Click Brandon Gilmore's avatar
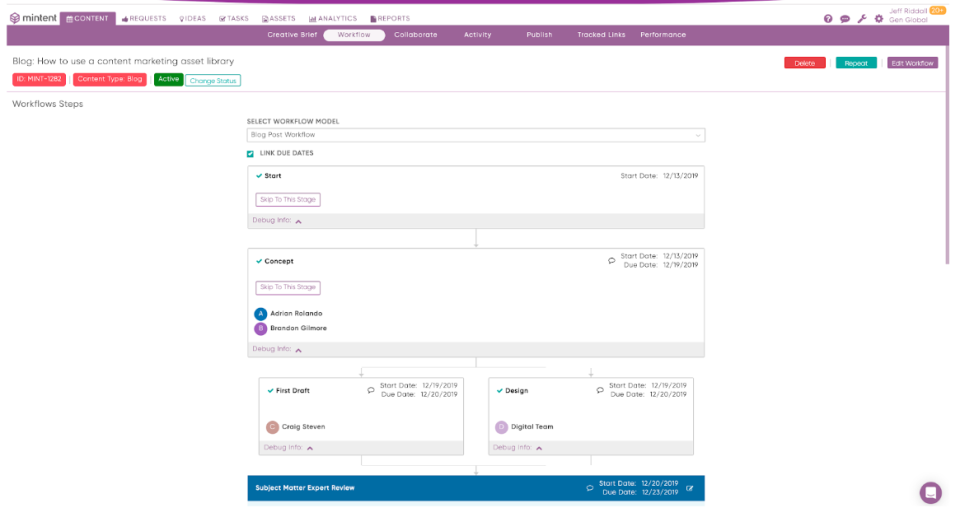Viewport: 960px width, 517px height. click(x=260, y=328)
